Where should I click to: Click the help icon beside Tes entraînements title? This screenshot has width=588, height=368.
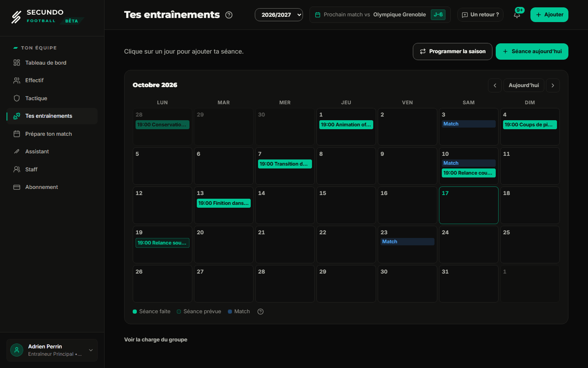[x=229, y=15]
